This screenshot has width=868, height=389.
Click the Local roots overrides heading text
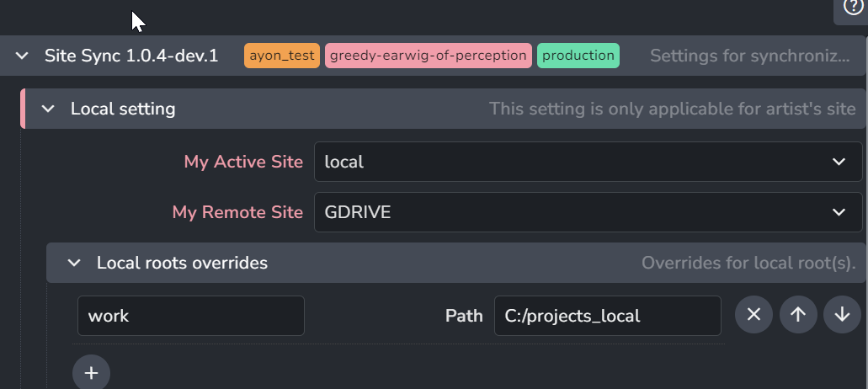182,263
